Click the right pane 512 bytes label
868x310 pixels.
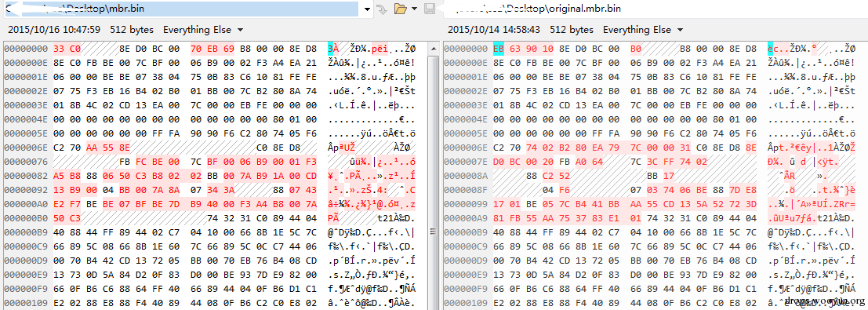[x=572, y=29]
